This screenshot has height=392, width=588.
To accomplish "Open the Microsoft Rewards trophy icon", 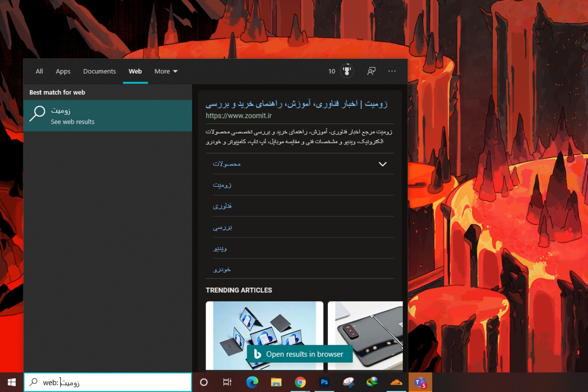I will (347, 71).
